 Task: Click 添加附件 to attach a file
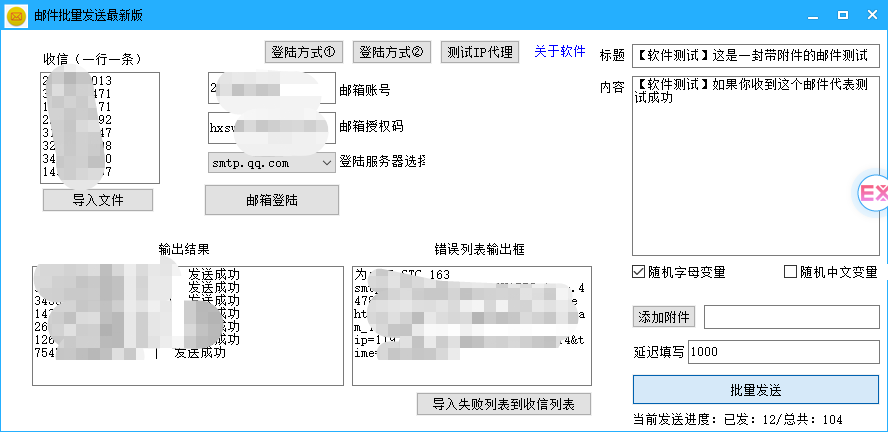664,317
